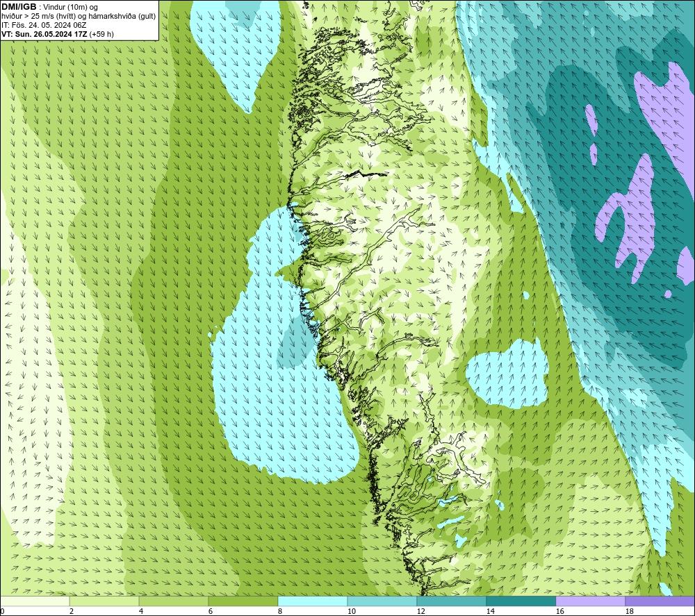
Task: Click the 8-10 m/s light cyan legend swatch
Action: pyautogui.click(x=313, y=601)
